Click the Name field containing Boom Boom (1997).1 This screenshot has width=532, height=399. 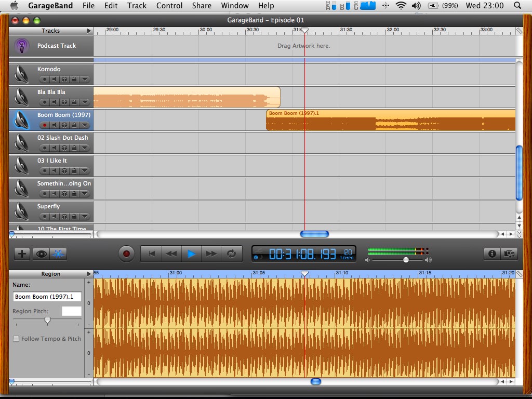coord(47,297)
